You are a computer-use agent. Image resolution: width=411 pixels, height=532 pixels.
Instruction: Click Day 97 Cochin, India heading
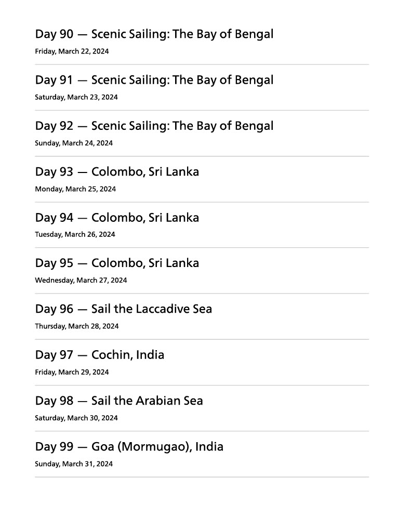coord(99,355)
